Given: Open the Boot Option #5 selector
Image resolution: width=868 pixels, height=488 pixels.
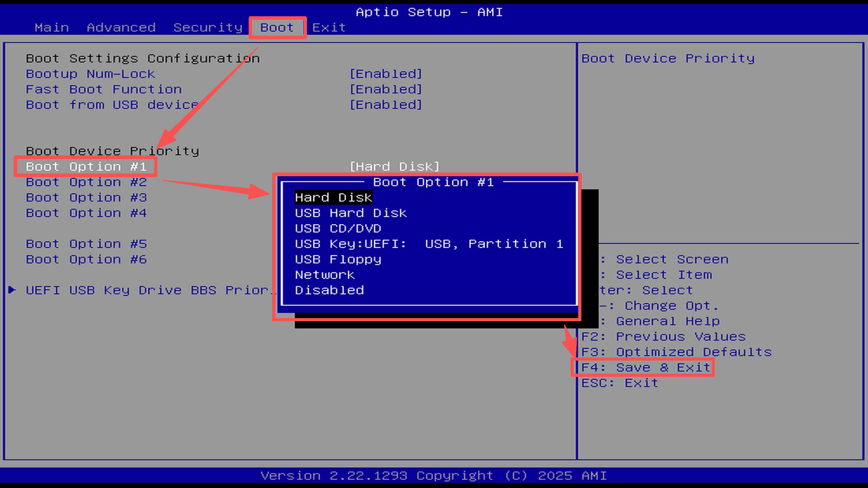Looking at the screenshot, I should click(85, 244).
